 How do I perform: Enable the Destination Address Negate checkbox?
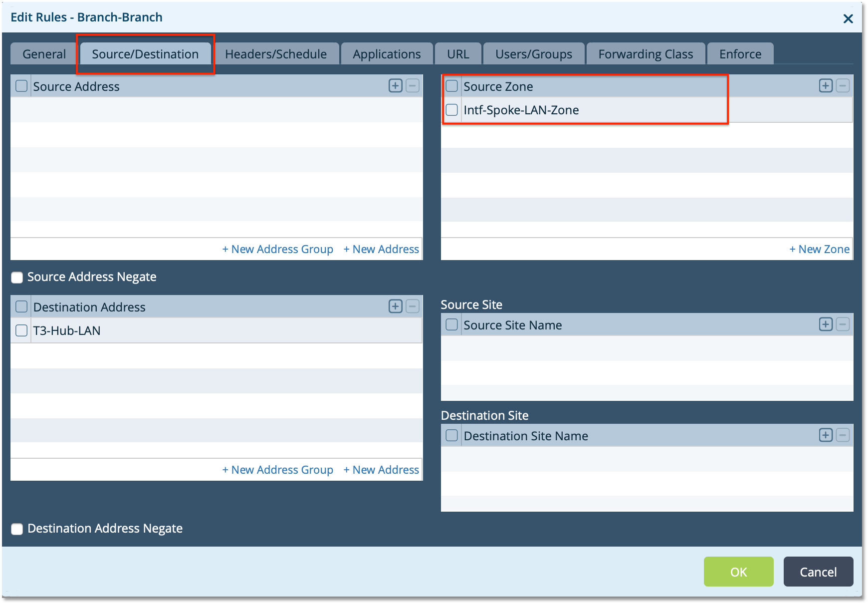coord(17,529)
